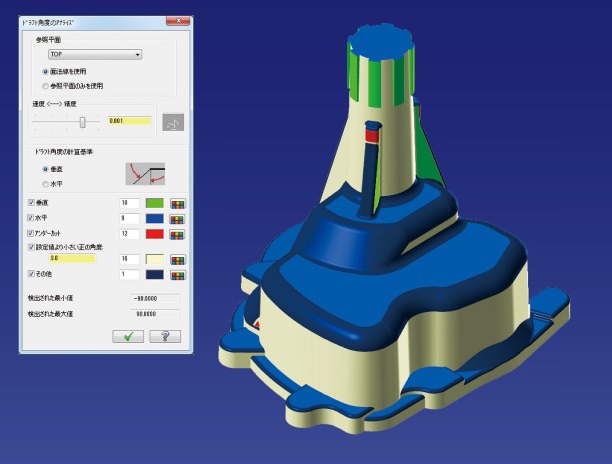Click the apply icon beside precision field
This screenshot has height=464, width=612.
pos(173,121)
